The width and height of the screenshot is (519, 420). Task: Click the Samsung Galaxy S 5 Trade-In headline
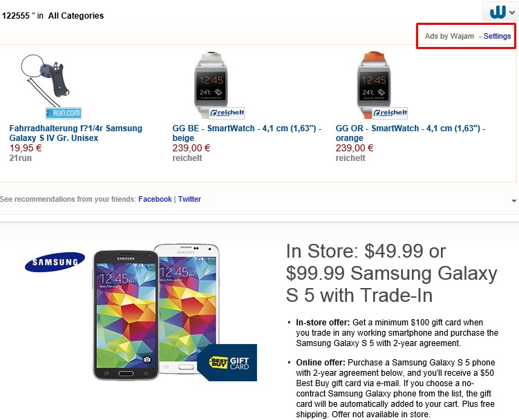tap(390, 273)
